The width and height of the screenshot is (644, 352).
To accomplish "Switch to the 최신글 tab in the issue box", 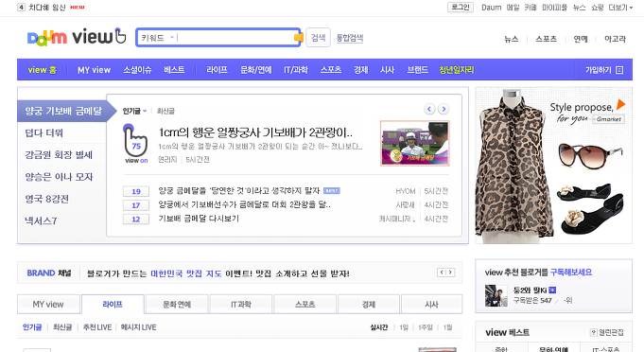I will (165, 111).
